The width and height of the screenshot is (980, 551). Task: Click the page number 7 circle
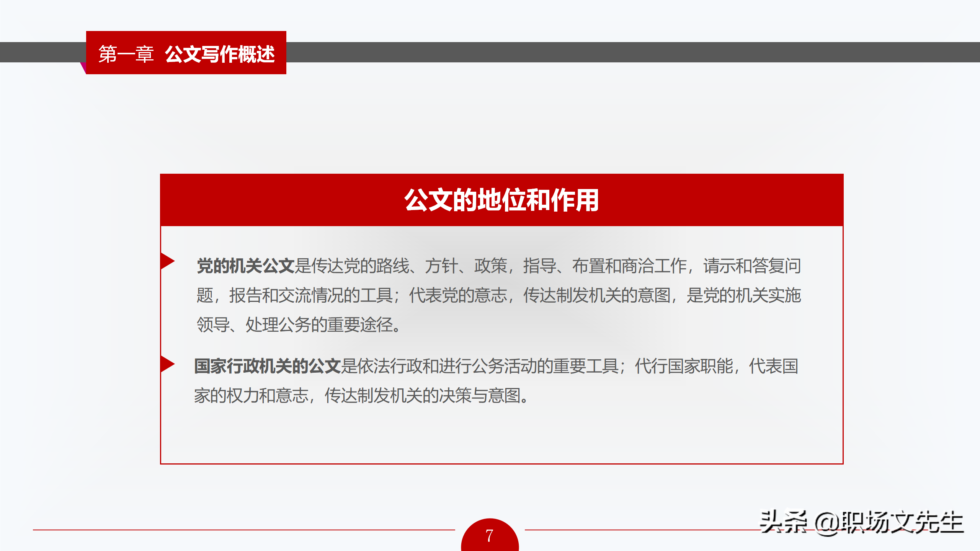(490, 536)
